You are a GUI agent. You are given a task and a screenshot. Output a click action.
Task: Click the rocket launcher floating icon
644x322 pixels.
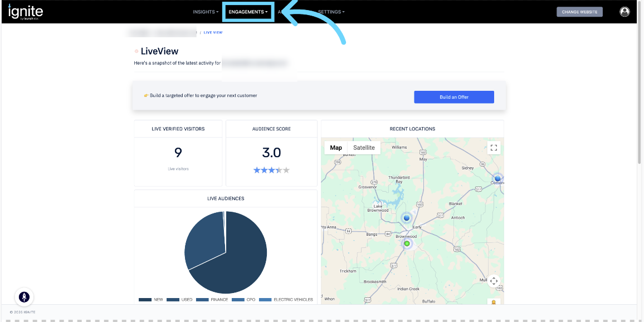pyautogui.click(x=24, y=297)
